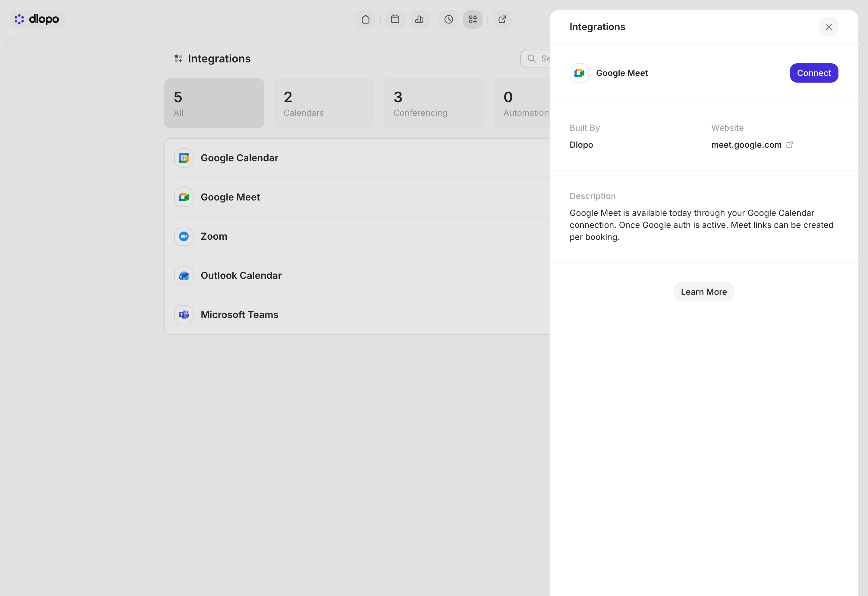Open the Zoom integration row
This screenshot has height=596, width=868.
coord(357,237)
